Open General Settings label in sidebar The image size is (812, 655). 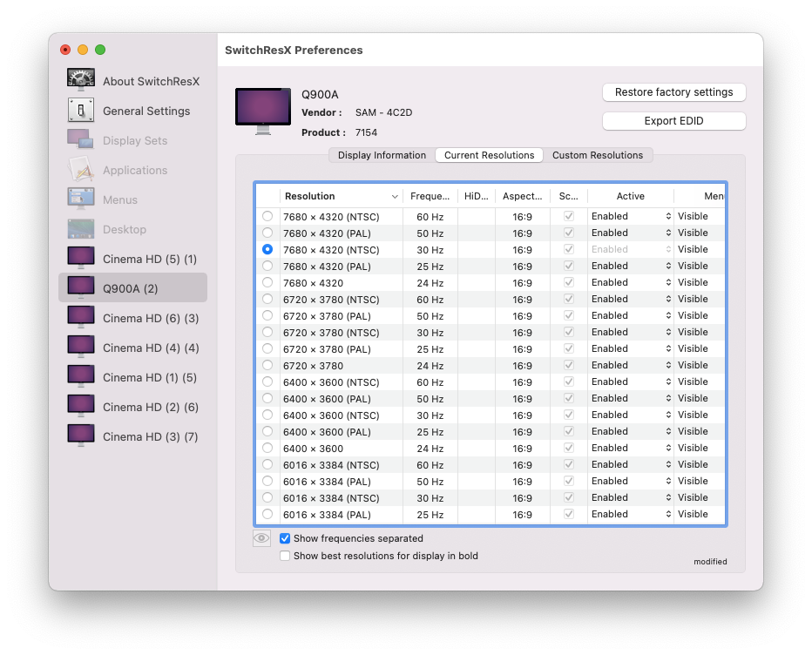tap(146, 111)
